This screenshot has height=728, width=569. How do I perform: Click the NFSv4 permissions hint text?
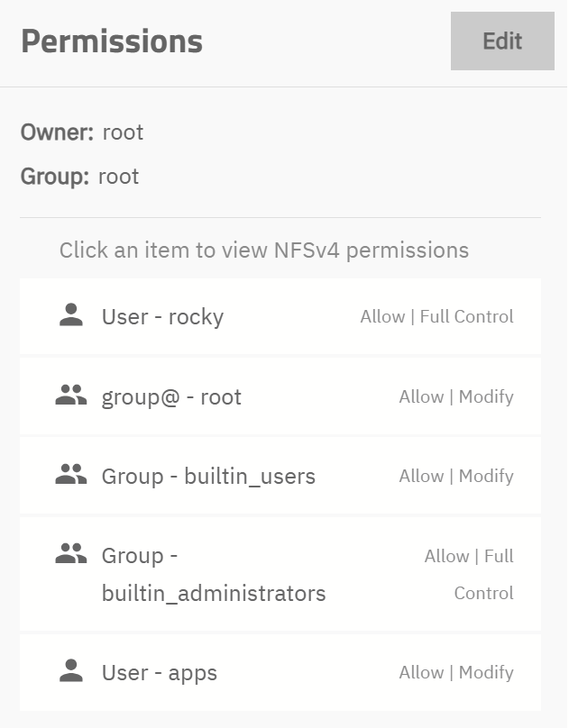tap(264, 250)
